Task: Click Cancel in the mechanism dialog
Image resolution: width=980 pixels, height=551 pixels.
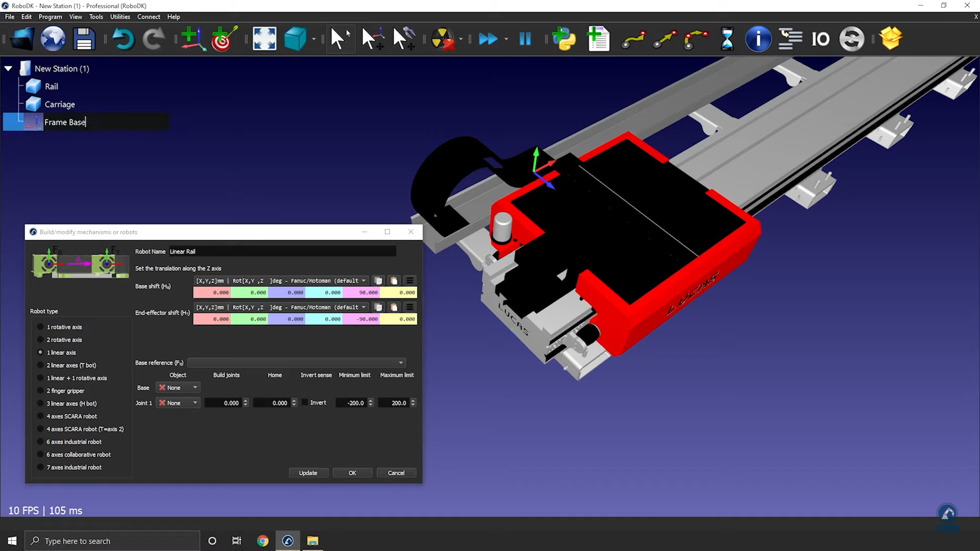Action: 396,473
